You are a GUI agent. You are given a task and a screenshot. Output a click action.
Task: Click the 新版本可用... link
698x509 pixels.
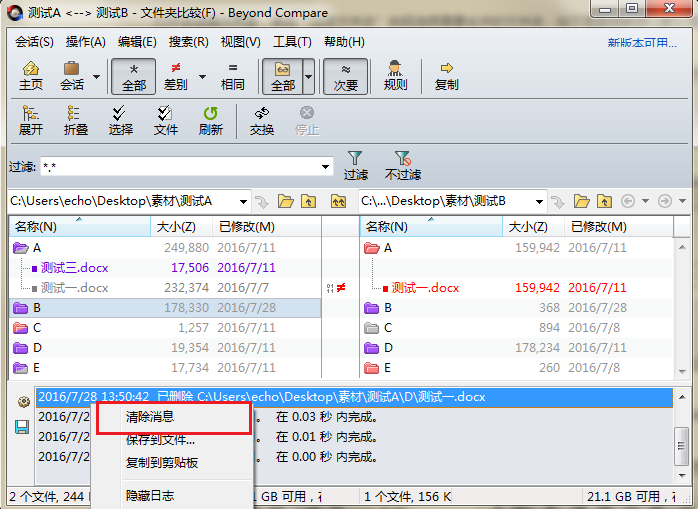[642, 43]
